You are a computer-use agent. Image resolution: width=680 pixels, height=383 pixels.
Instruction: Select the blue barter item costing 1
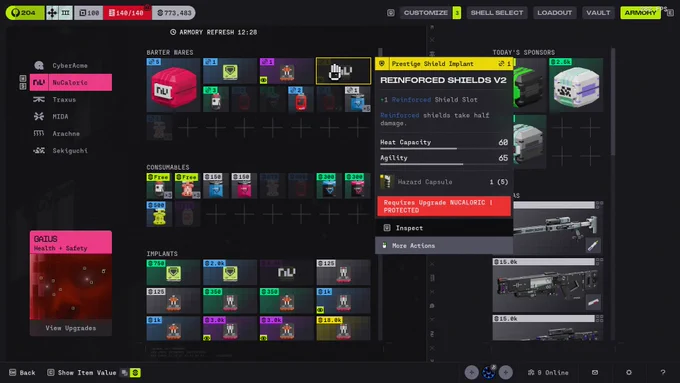click(x=357, y=99)
